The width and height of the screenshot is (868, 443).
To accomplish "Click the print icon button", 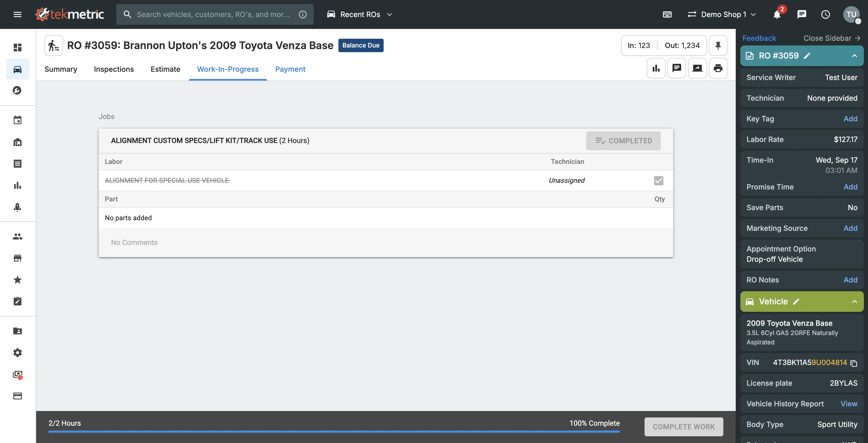I will pyautogui.click(x=718, y=68).
